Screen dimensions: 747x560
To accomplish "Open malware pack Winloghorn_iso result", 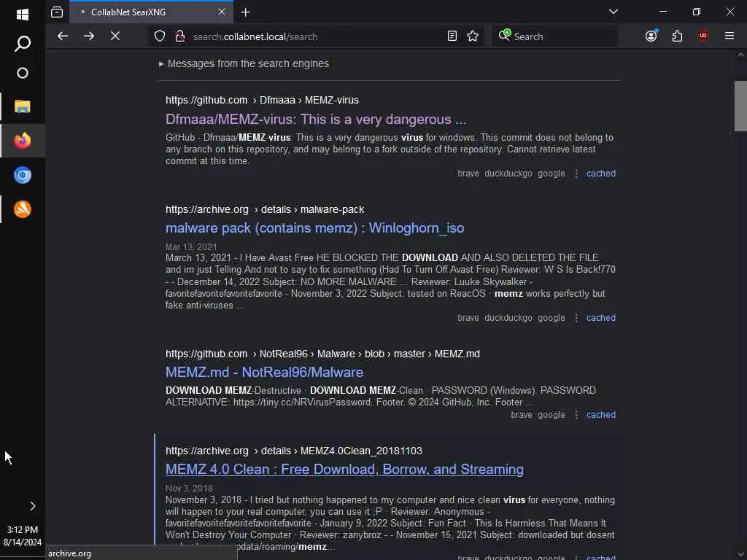I will coord(315,228).
